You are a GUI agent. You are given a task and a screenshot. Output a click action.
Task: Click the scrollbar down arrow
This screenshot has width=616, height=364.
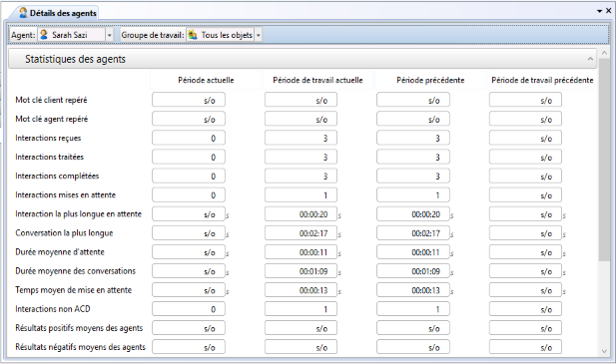(604, 351)
